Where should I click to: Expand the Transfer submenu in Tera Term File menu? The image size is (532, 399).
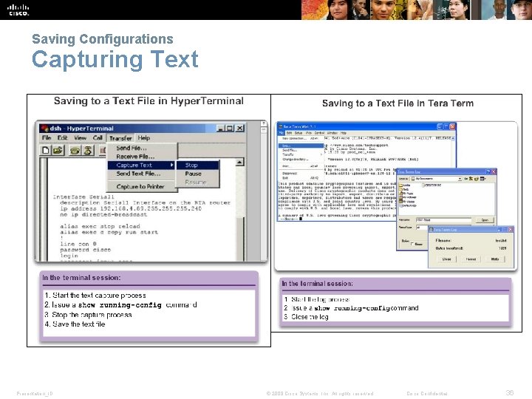click(301, 154)
